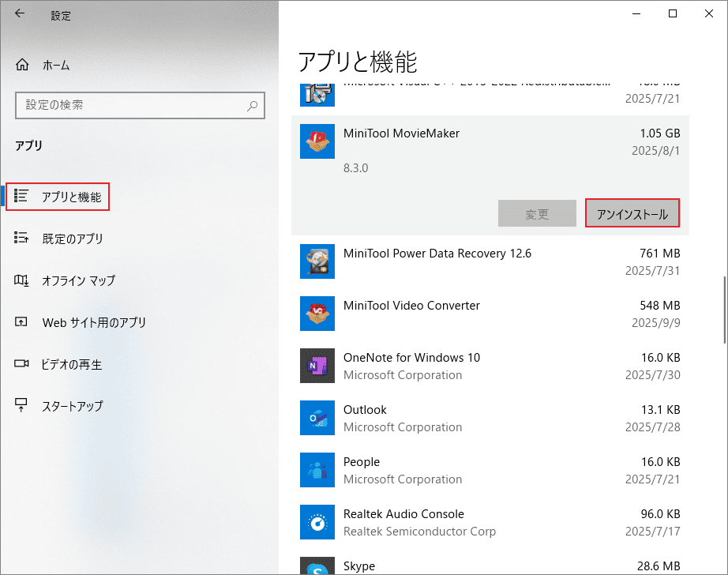Click the MiniTool Power Data Recovery icon
Screen dimensions: 728x575
point(317,261)
